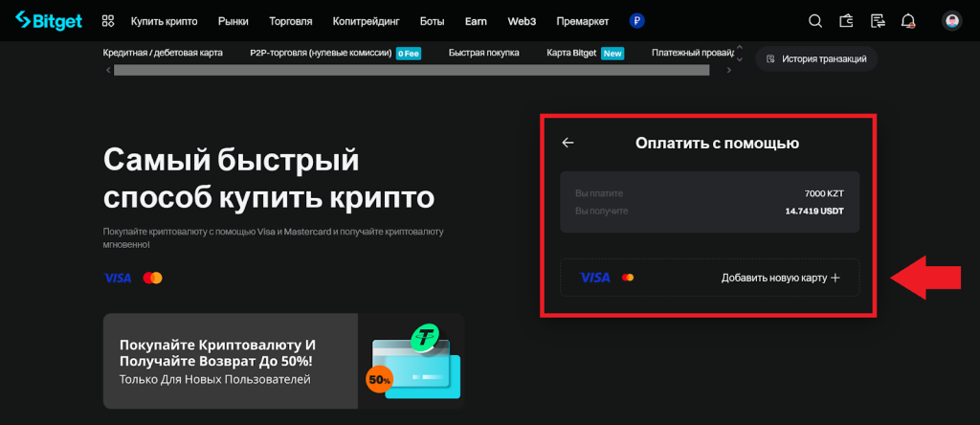Open the Earn menu

(477, 21)
